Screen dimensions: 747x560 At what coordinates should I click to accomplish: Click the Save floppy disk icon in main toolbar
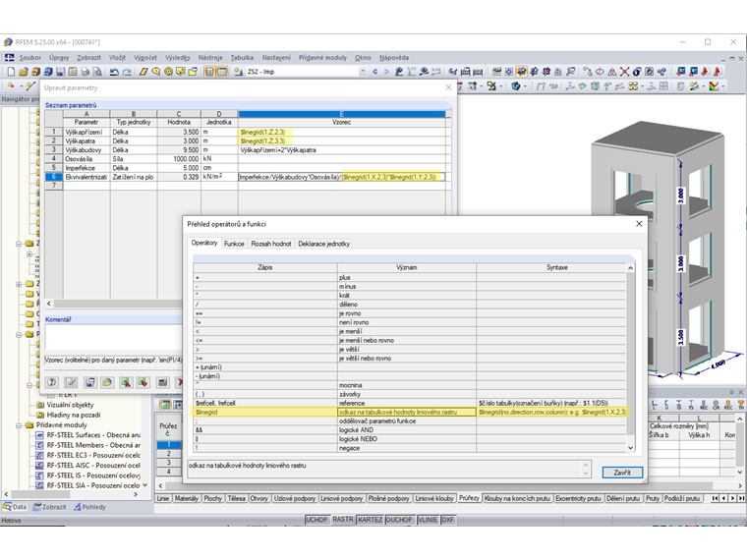61,72
